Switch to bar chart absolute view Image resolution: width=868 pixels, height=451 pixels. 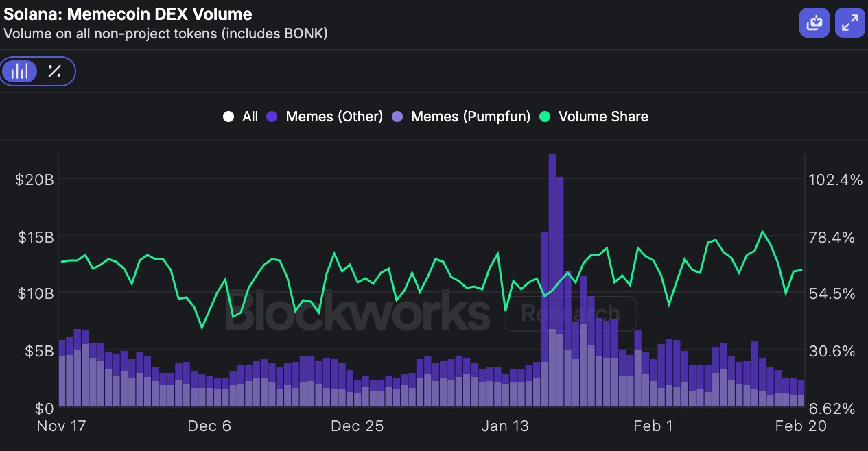click(x=20, y=71)
